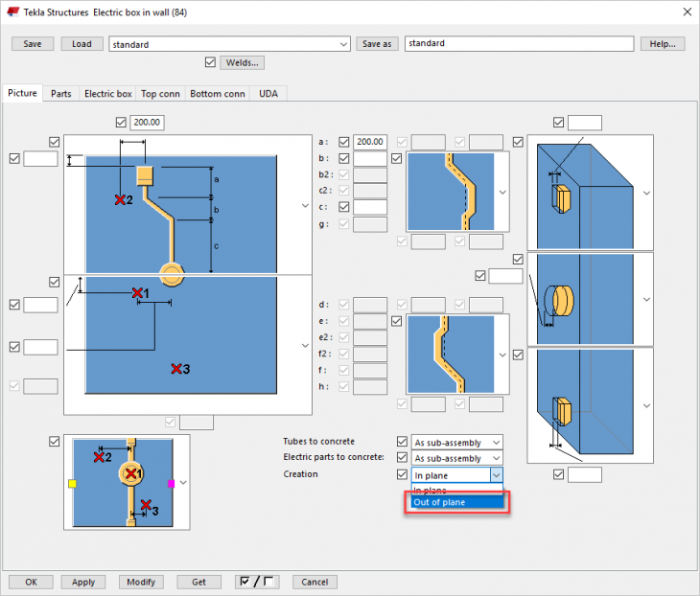Click the toggle-all checkboxes on/off icon button
Viewport: 700px width, 596px height.
click(255, 582)
